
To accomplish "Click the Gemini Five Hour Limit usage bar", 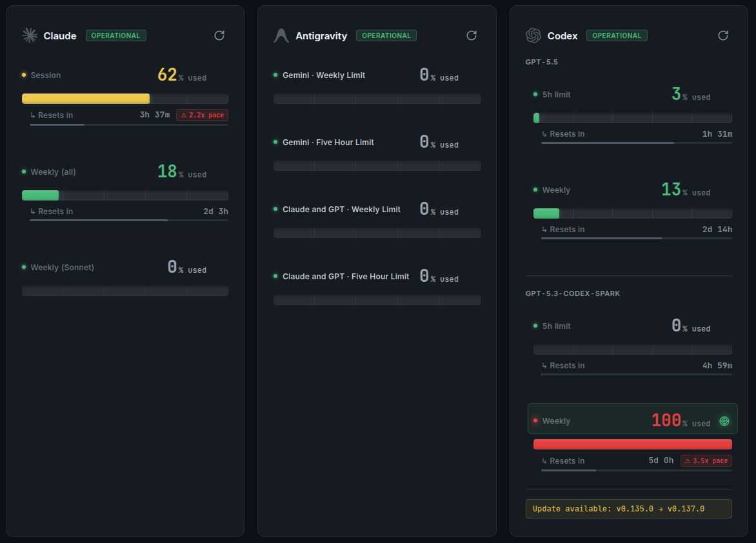I will (377, 166).
